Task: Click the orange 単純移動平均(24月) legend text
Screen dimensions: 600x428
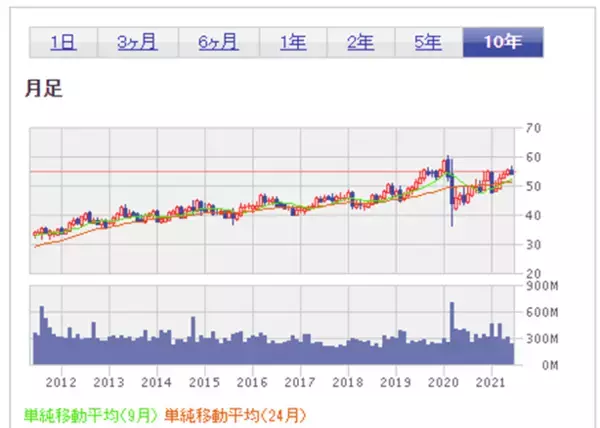Action: point(235,415)
